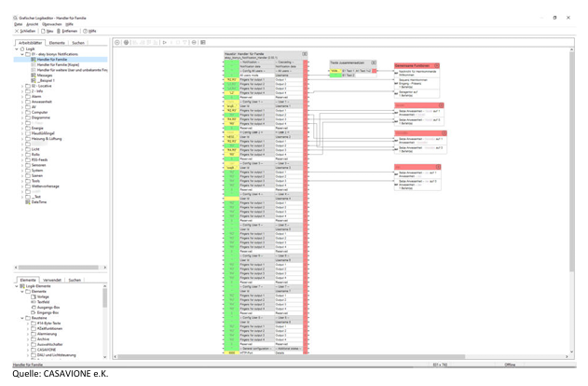Screen dimensions: 588x386
Task: Expand the Anwesenheit folder
Action: (x=22, y=102)
